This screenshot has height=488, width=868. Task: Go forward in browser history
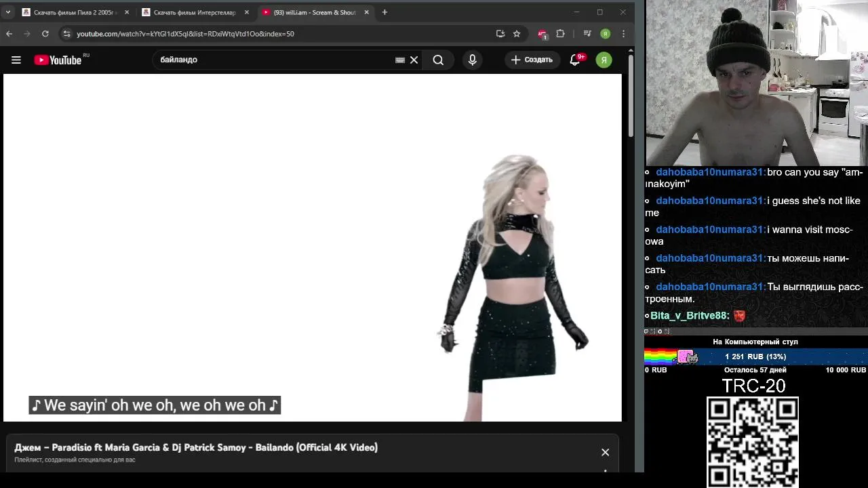(x=27, y=33)
